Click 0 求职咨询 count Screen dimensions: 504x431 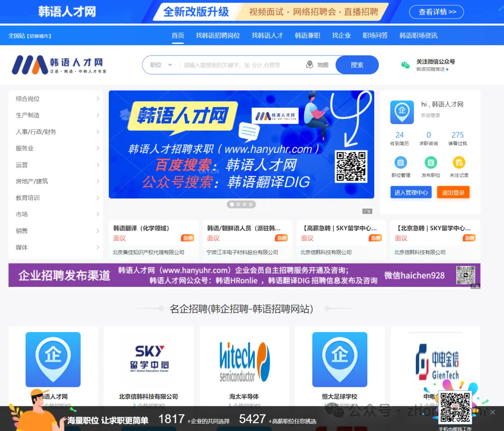click(428, 138)
